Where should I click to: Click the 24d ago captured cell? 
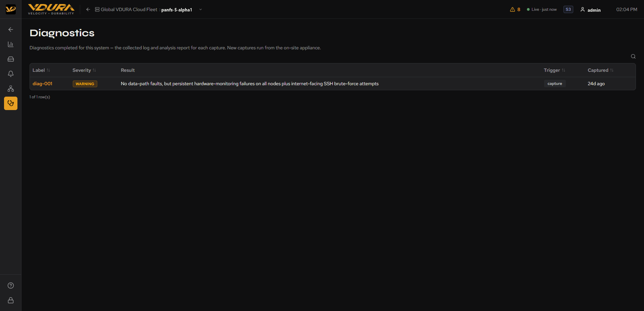pos(596,84)
